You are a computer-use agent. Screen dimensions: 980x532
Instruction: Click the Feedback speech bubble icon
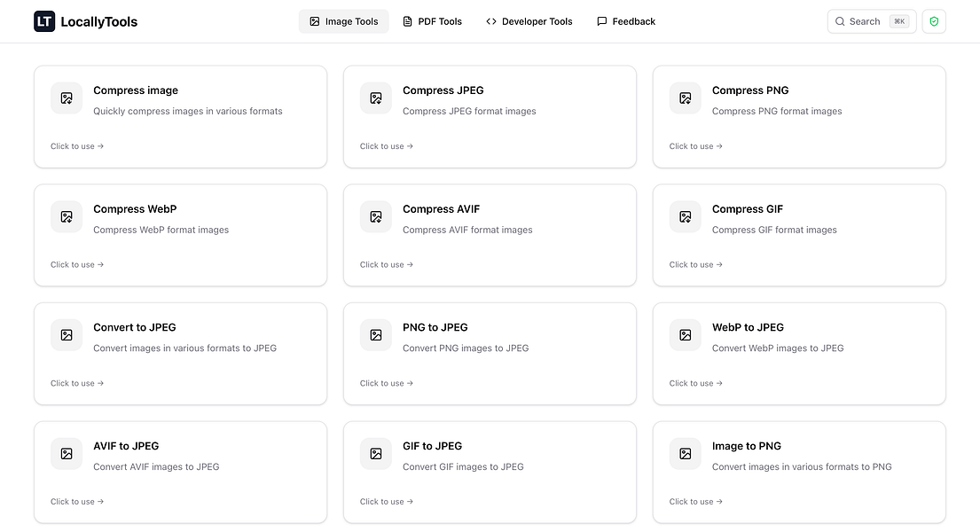(x=602, y=20)
